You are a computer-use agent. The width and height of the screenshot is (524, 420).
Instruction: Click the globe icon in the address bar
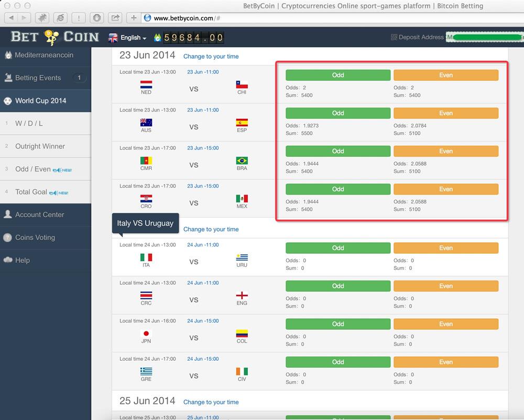point(147,18)
